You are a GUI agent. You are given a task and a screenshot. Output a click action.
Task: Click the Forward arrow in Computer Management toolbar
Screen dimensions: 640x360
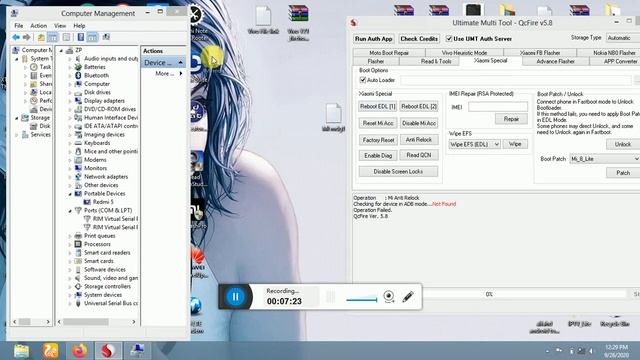point(27,38)
